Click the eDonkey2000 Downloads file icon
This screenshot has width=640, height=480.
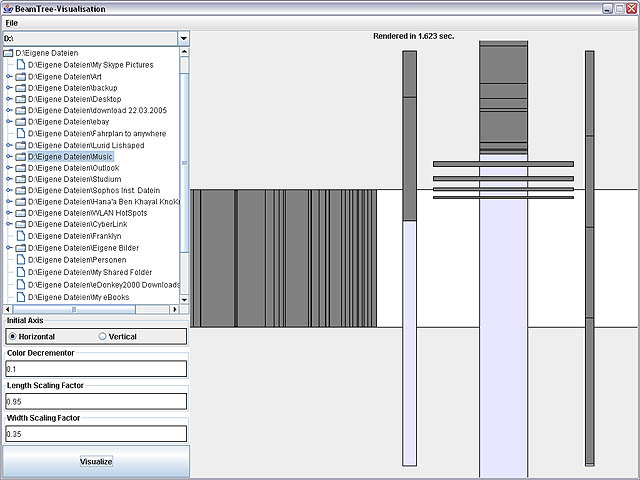click(x=20, y=284)
